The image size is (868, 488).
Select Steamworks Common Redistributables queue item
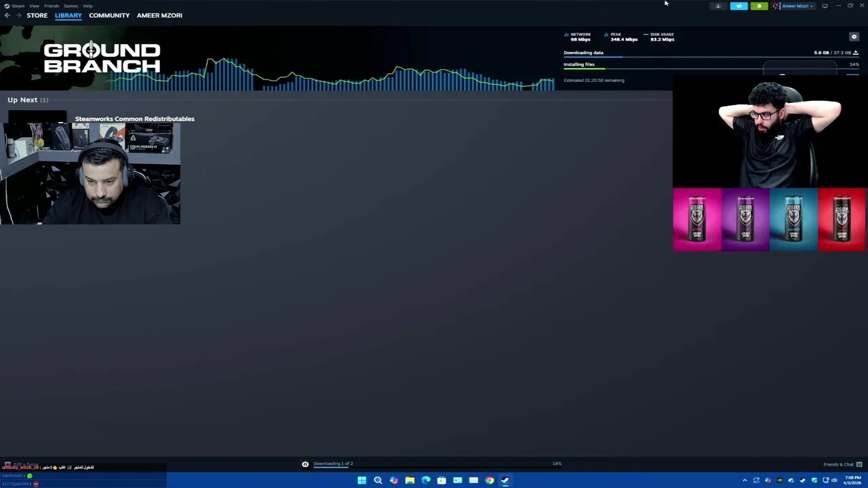point(134,119)
